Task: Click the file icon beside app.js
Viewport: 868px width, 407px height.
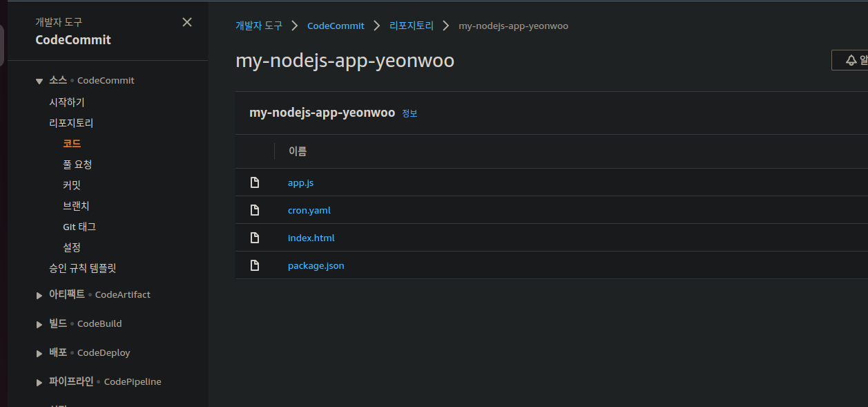Action: coord(255,182)
